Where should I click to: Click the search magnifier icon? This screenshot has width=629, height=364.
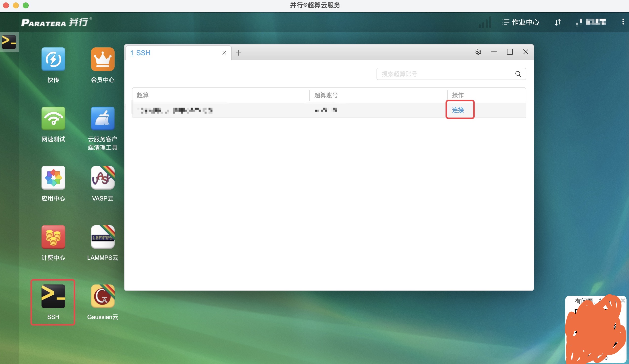pos(518,74)
